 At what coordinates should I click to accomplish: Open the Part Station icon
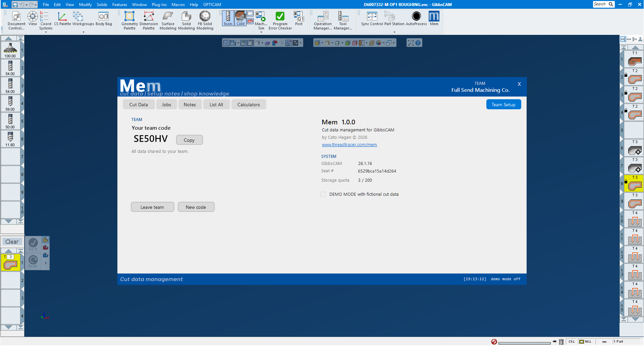coord(394,18)
